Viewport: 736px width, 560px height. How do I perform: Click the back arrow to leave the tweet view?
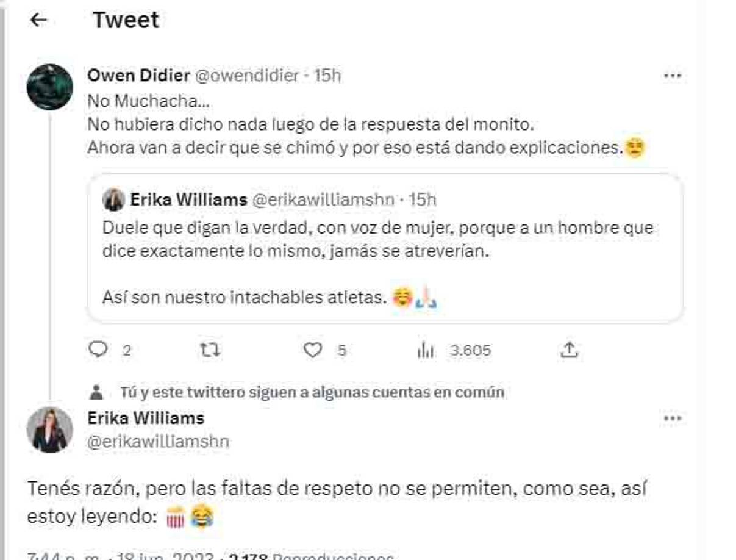tap(38, 19)
